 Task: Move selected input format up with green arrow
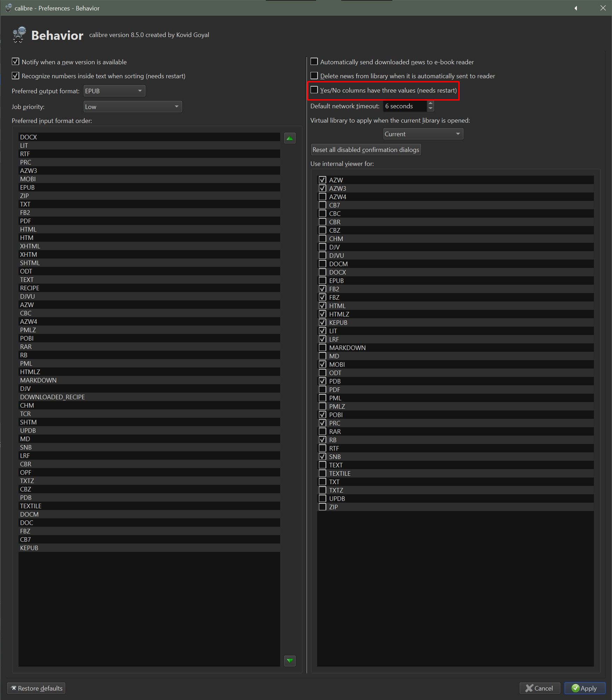click(x=290, y=138)
